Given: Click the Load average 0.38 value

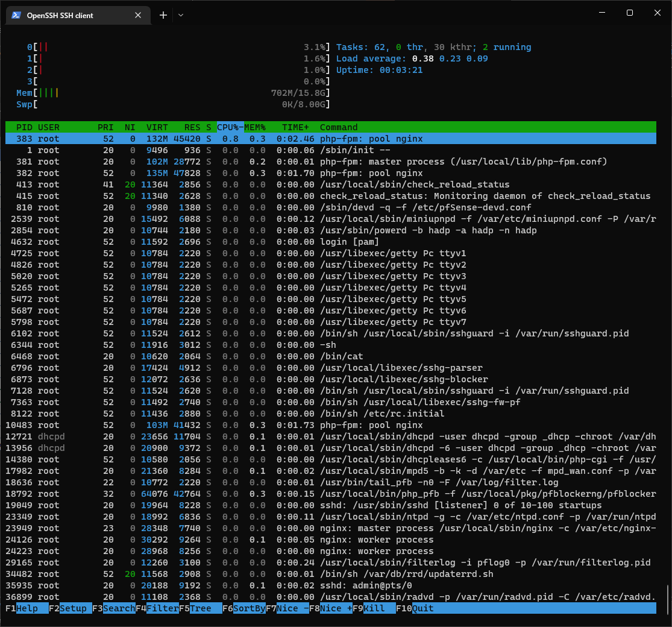Looking at the screenshot, I should coord(423,58).
